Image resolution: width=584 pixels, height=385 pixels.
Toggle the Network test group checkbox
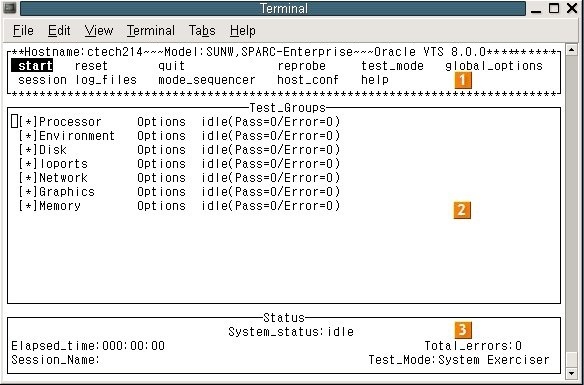click(28, 178)
